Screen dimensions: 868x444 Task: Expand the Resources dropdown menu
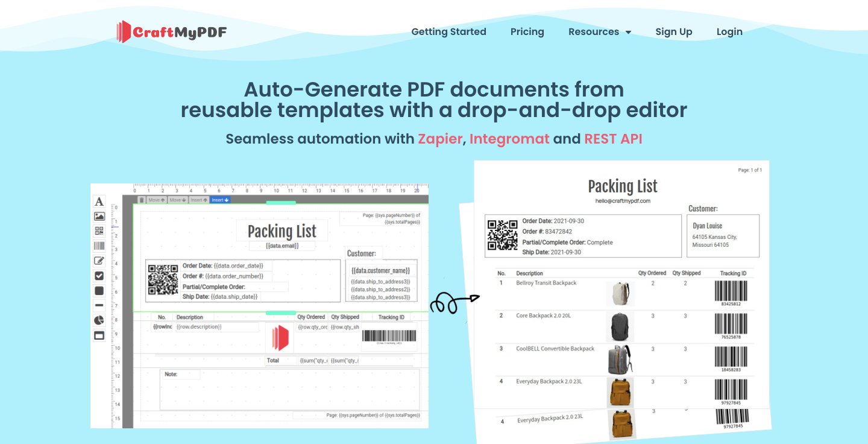tap(600, 32)
